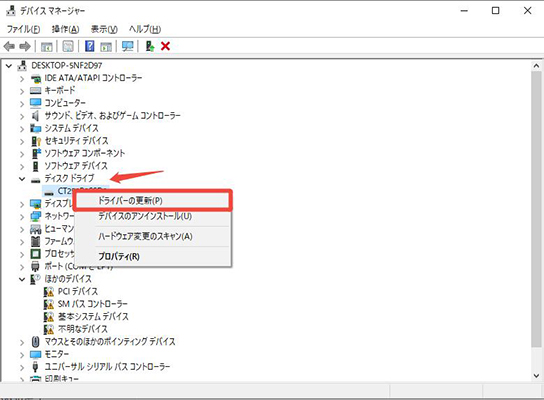Viewport: 544px width, 400px height.
Task: Click the update driver toolbar icon
Action: [150, 46]
